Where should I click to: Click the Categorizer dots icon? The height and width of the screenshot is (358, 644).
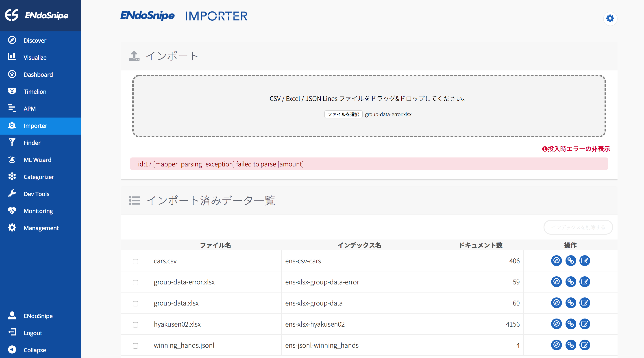12,177
